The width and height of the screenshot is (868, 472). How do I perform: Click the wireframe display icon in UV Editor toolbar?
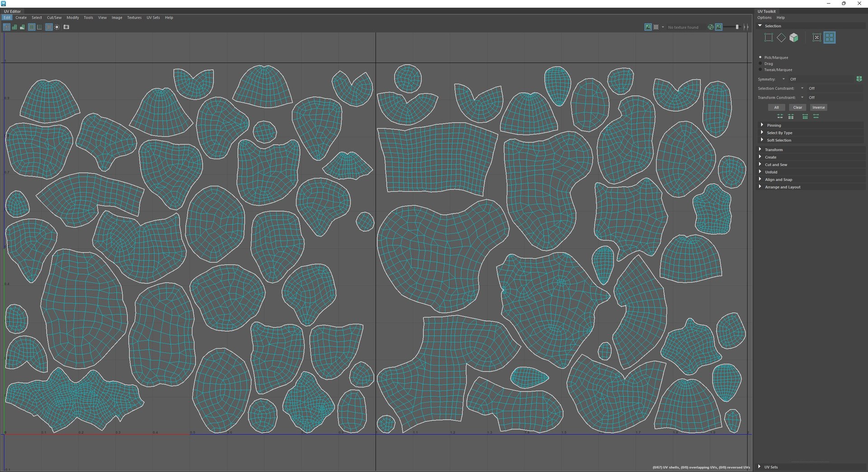[6, 27]
